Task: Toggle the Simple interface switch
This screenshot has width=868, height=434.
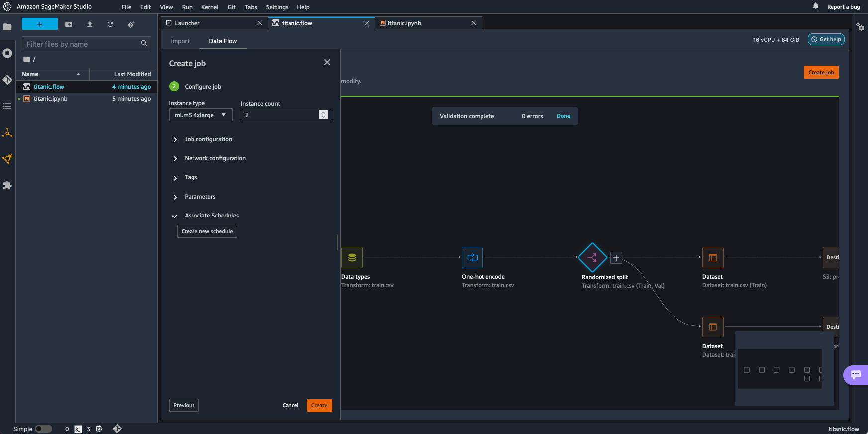Action: 43,429
